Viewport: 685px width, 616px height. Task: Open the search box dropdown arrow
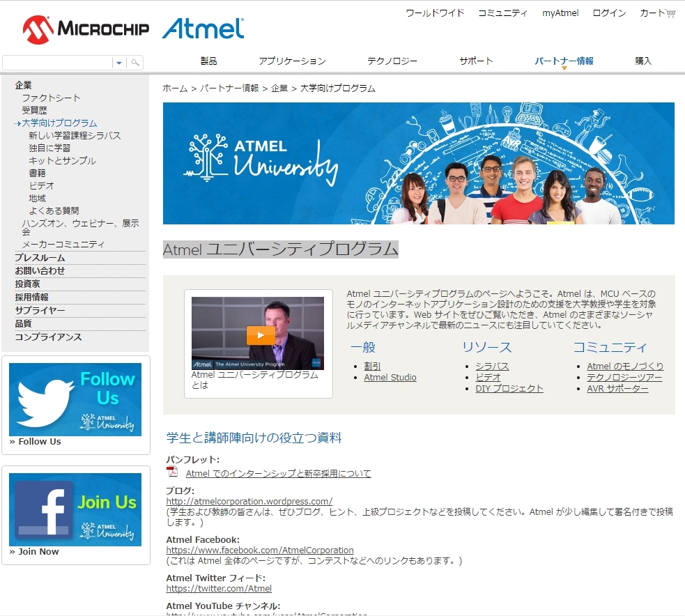click(x=119, y=63)
